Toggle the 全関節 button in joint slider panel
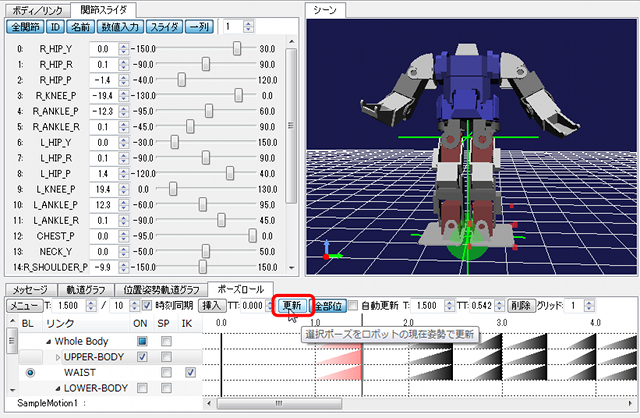Image resolution: width=640 pixels, height=418 pixels. 24,26
